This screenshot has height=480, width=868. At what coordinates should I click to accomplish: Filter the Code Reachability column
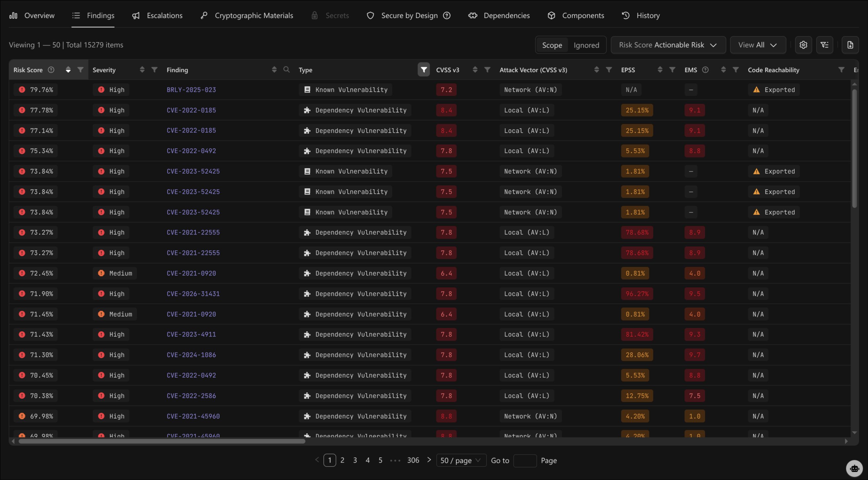pos(841,70)
